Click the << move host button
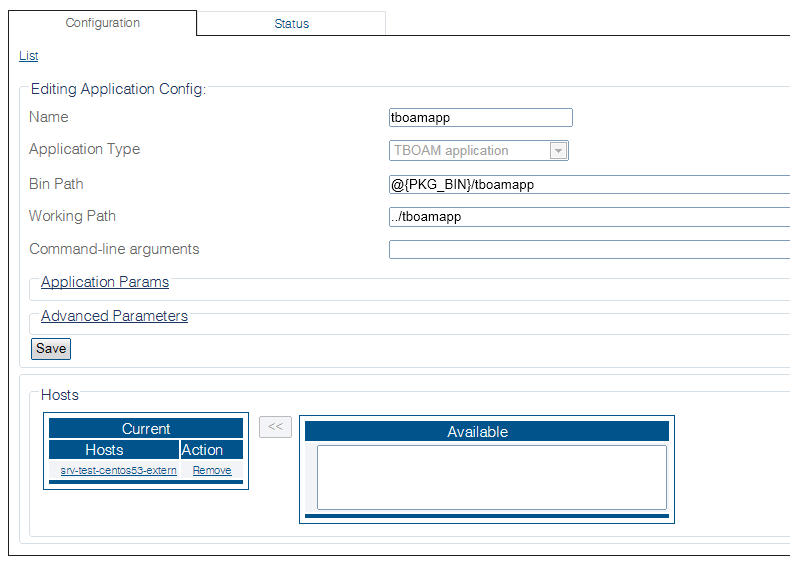The width and height of the screenshot is (790, 569). pos(275,427)
